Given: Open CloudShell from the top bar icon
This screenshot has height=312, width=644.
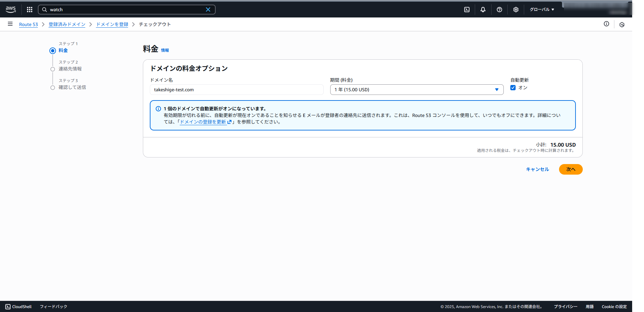Looking at the screenshot, I should click(467, 10).
